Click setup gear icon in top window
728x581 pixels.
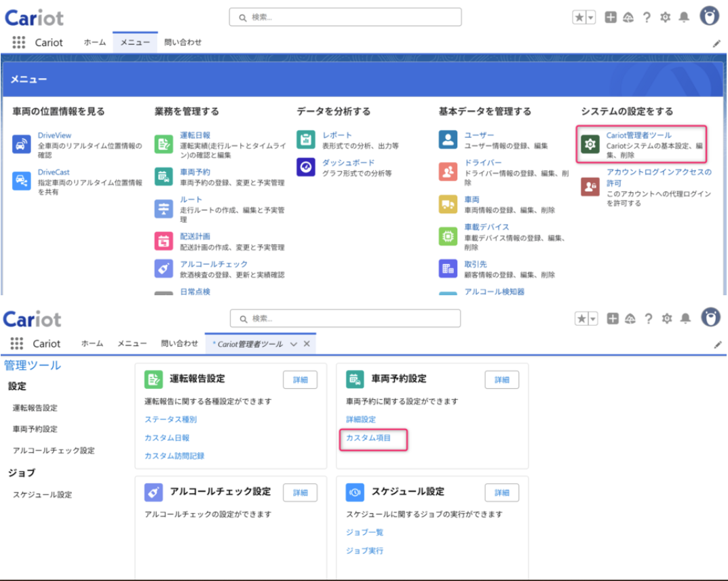[666, 17]
